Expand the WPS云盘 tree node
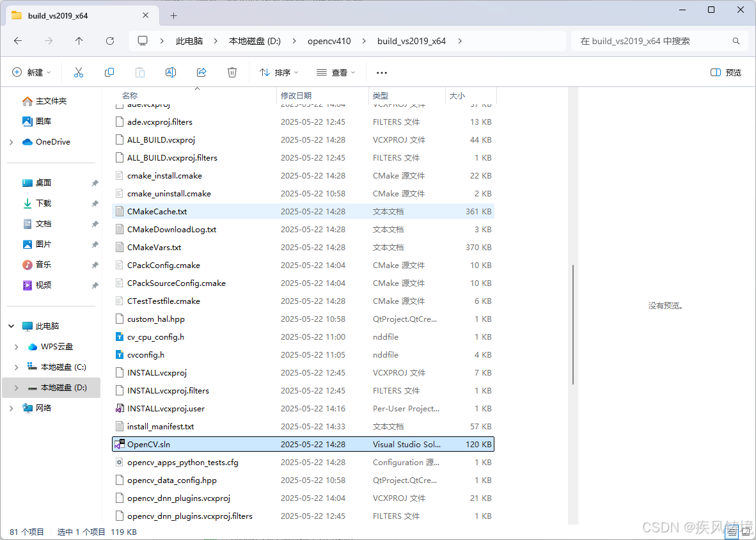 17,347
